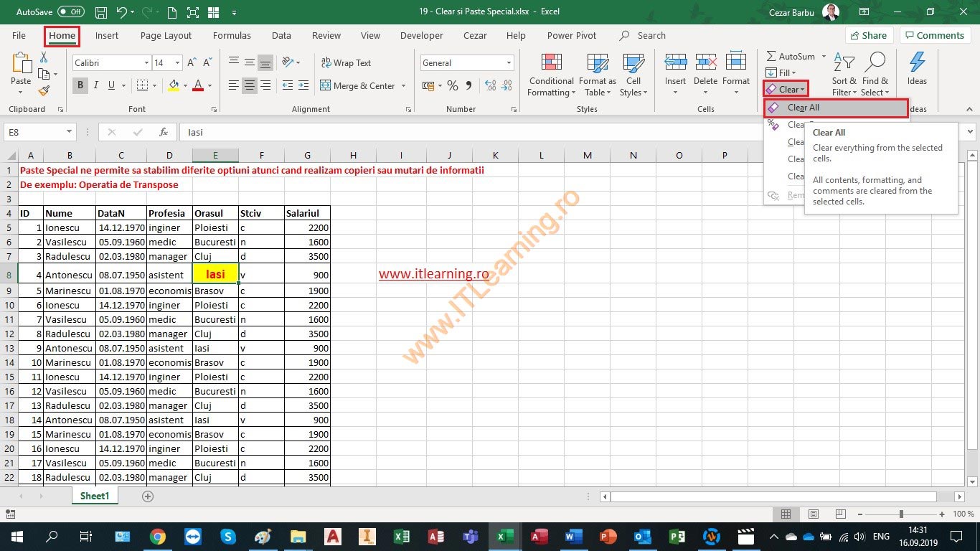Open the Fill dropdown
The width and height of the screenshot is (980, 551).
pyautogui.click(x=781, y=72)
